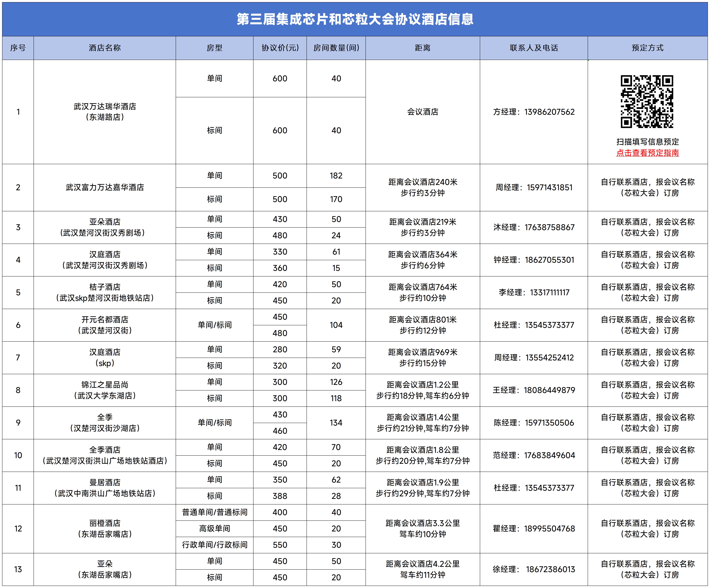Select 曼居酒店(武汉中南洪山广场地铁站店) cell
This screenshot has width=710, height=588.
(105, 488)
